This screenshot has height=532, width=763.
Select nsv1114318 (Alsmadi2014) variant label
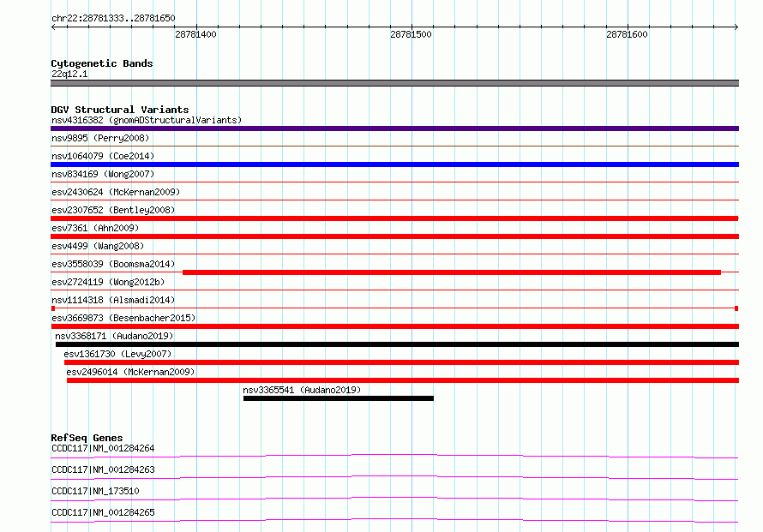113,300
